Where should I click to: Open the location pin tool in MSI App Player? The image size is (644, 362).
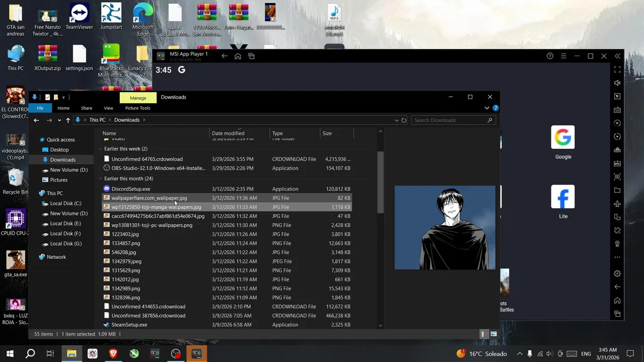pyautogui.click(x=617, y=244)
